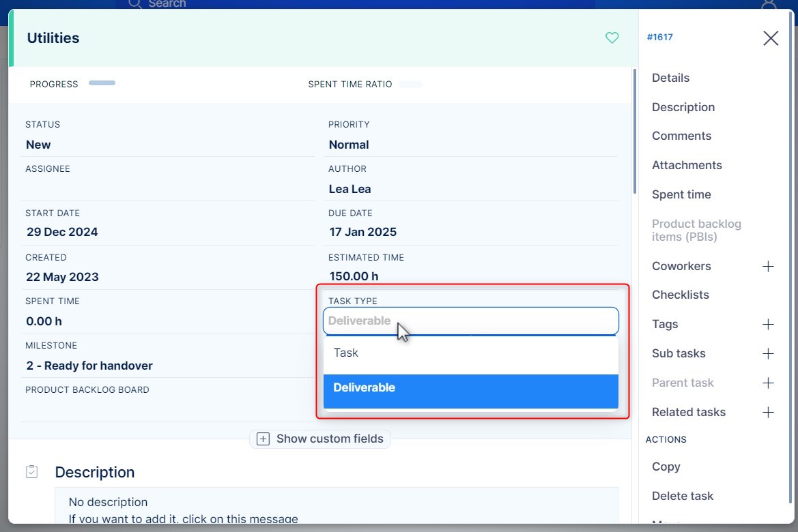This screenshot has height=532, width=798.
Task: Click Delete task action
Action: 682,496
